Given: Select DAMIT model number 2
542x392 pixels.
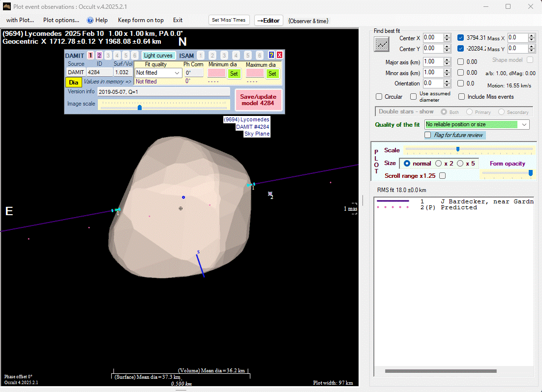Looking at the screenshot, I should tap(99, 56).
